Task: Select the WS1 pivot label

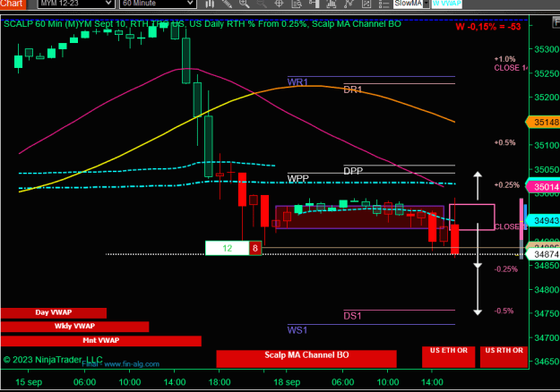Action: (x=297, y=330)
